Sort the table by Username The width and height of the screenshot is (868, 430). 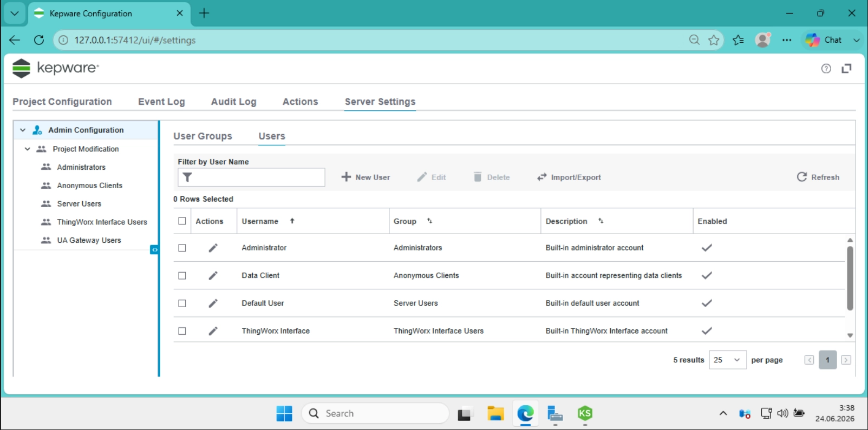[x=292, y=221]
